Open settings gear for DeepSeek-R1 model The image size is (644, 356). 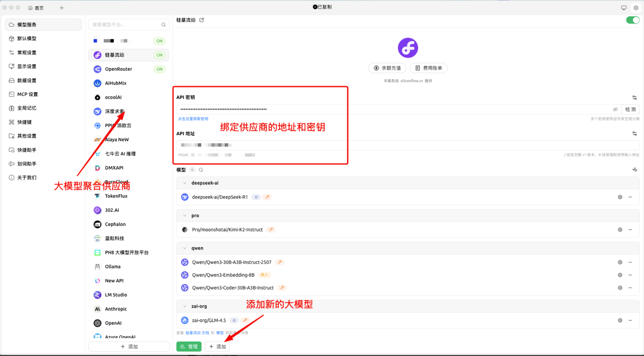pos(620,197)
